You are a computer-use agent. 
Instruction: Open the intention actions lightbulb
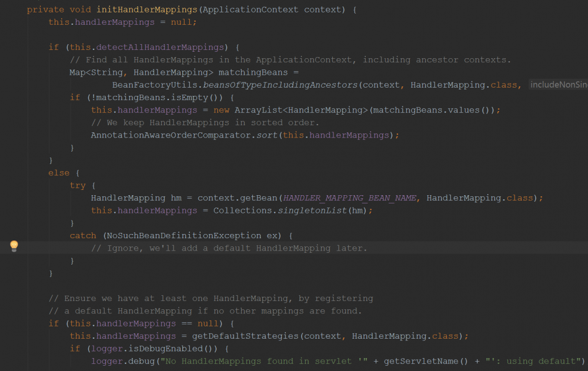click(14, 246)
